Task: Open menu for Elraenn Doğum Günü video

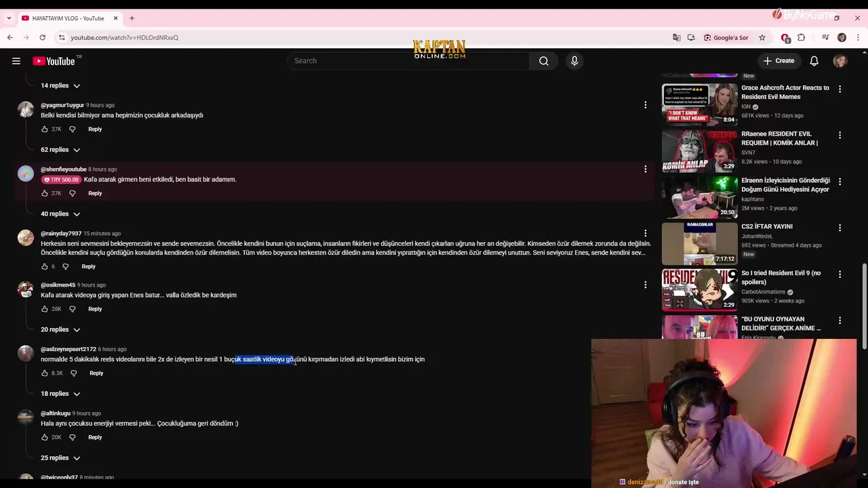Action: click(840, 182)
